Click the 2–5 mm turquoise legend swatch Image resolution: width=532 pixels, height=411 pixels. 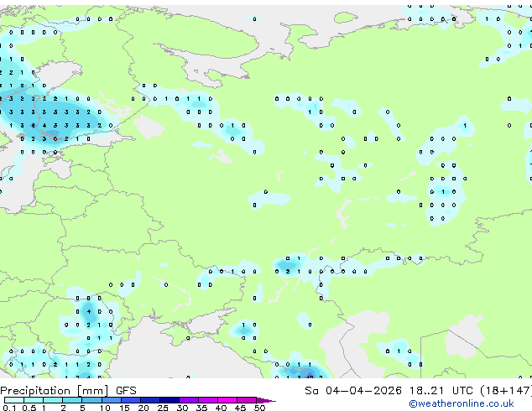[72, 400]
